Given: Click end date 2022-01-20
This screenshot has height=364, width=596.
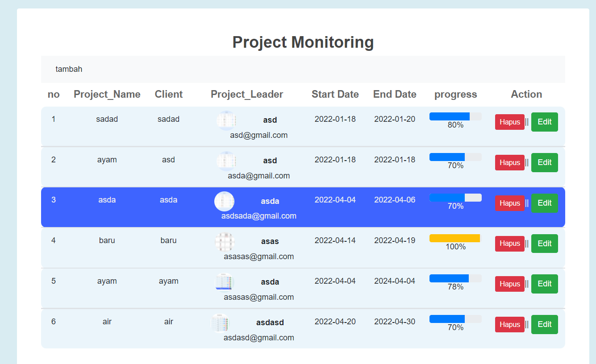Looking at the screenshot, I should [x=395, y=119].
